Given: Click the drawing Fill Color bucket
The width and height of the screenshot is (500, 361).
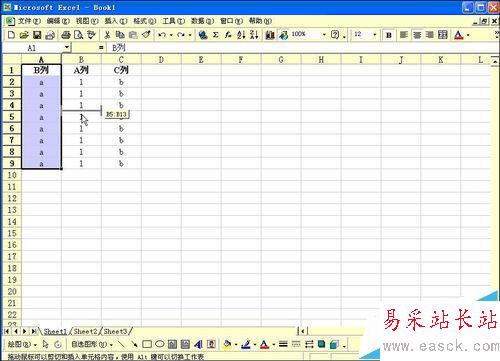Looking at the screenshot, I should pyautogui.click(x=228, y=344).
